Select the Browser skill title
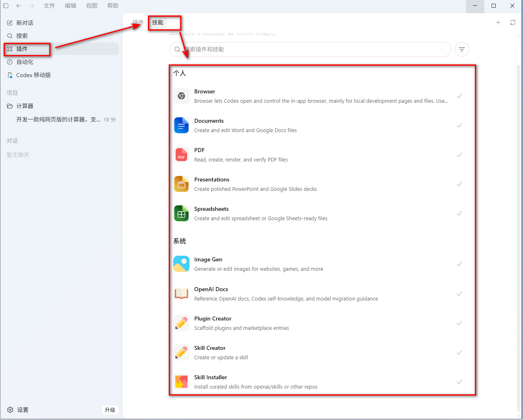The height and width of the screenshot is (420, 523). (x=205, y=91)
